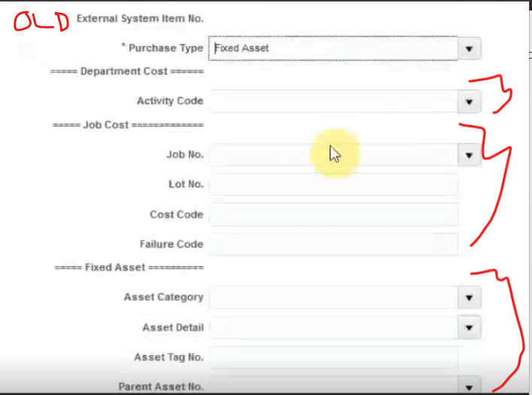532x395 pixels.
Task: Click the Cost Code label
Action: pyautogui.click(x=177, y=214)
